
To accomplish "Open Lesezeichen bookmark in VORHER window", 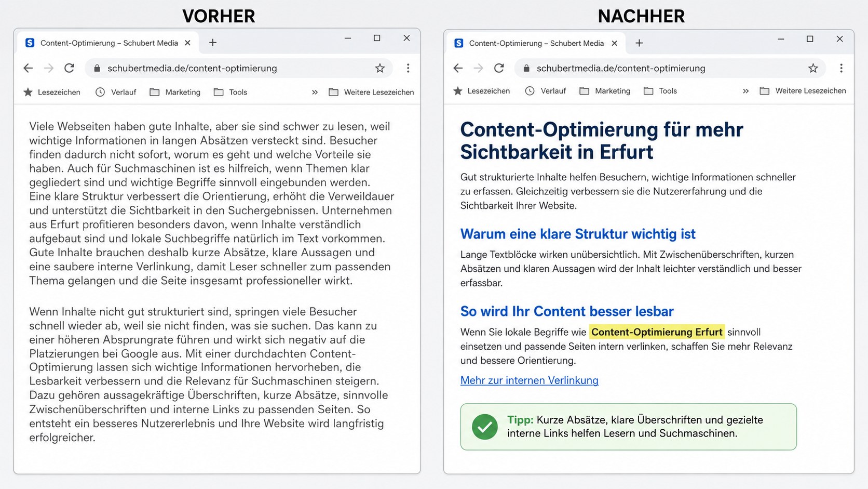I will click(x=52, y=92).
